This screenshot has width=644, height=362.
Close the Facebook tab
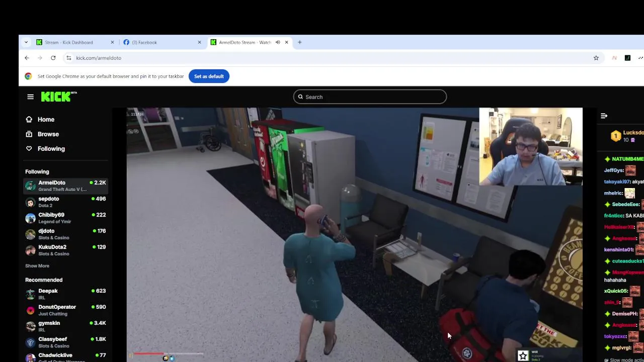199,43
